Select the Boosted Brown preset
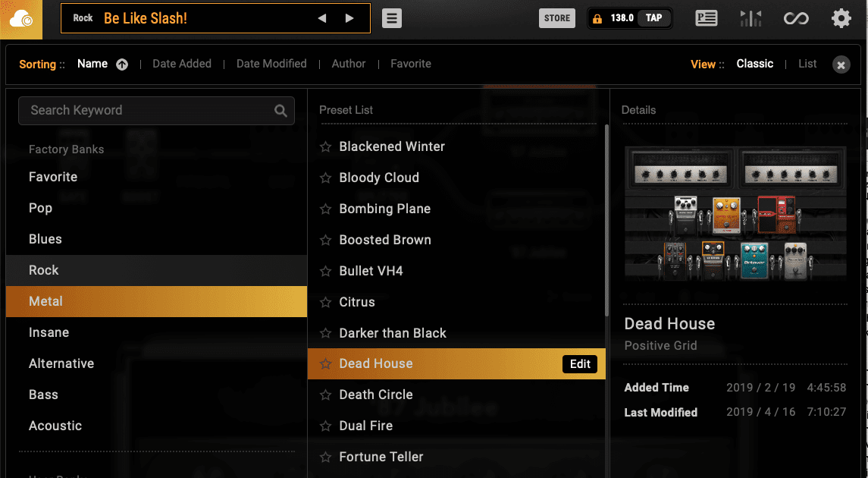 pos(456,240)
